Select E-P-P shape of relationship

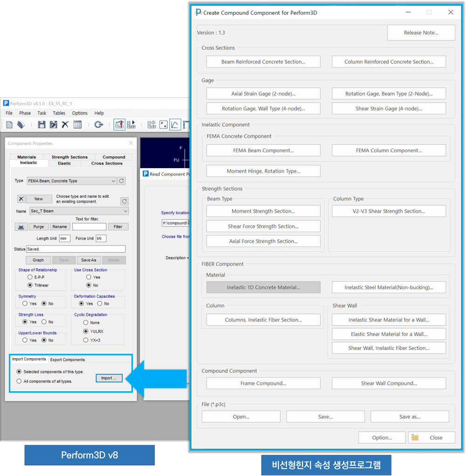pos(30,277)
